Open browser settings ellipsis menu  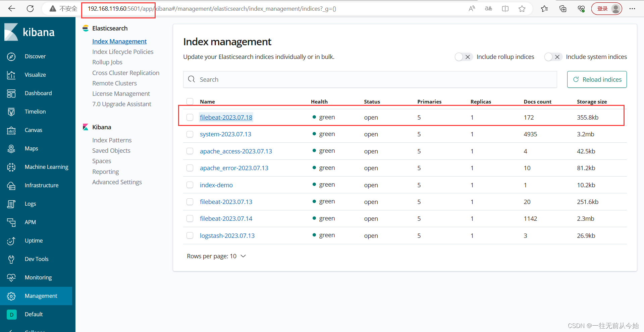pyautogui.click(x=632, y=9)
